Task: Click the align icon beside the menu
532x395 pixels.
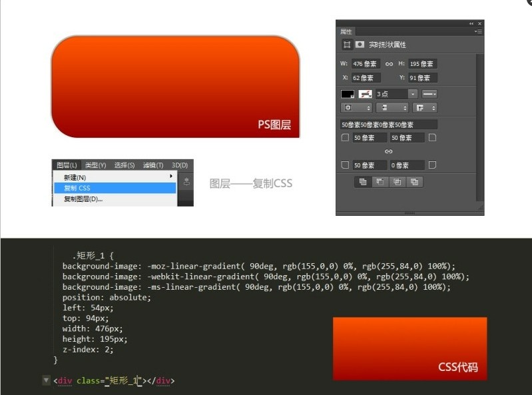Action: point(186,182)
